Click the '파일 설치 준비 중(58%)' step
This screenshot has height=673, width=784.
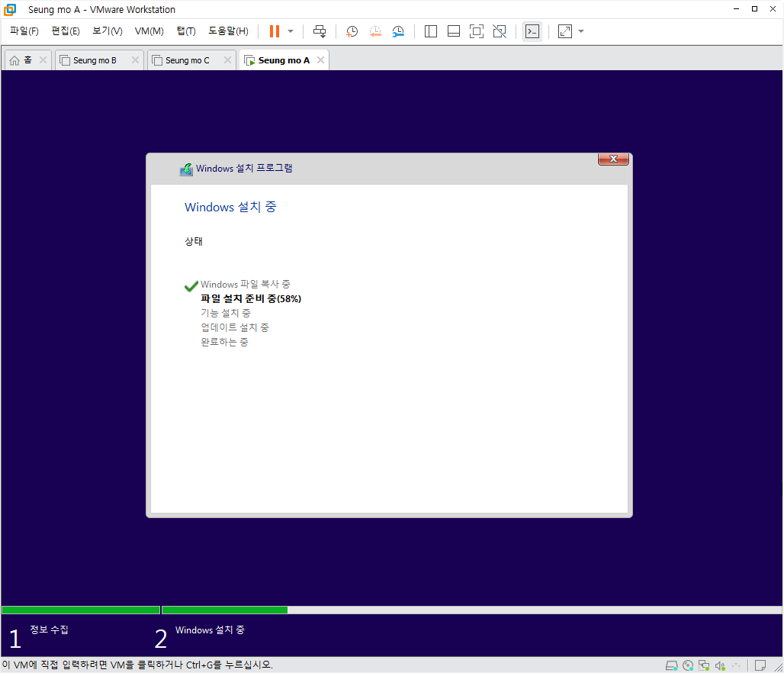click(x=251, y=298)
